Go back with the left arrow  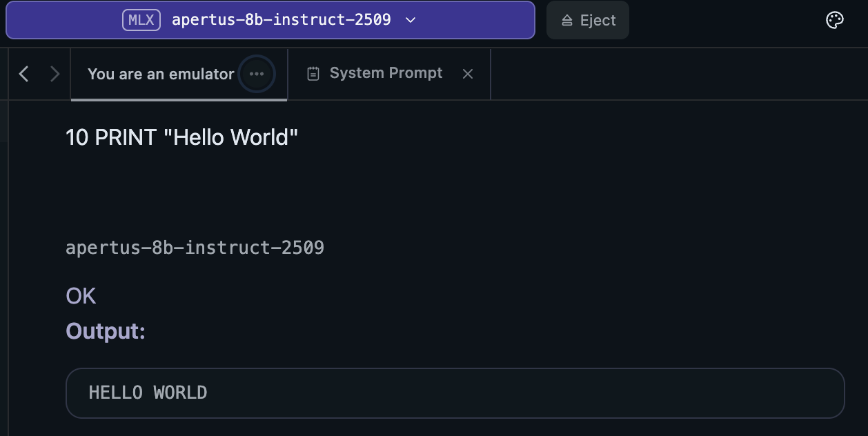[24, 74]
